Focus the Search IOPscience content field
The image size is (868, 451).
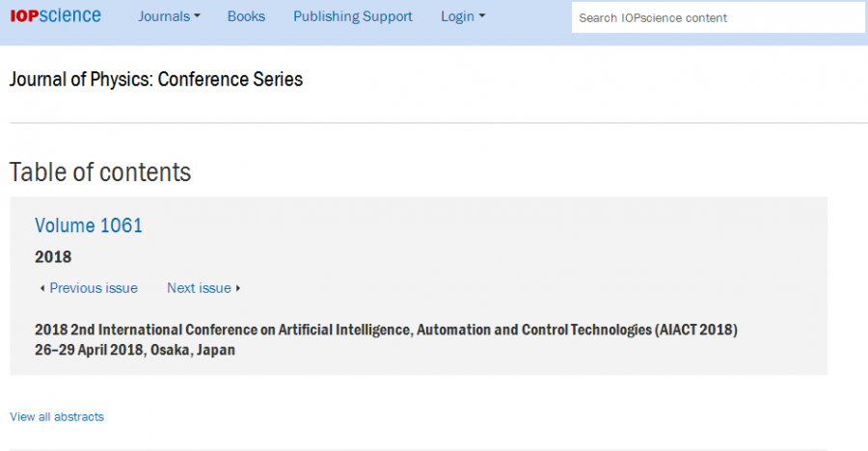pyautogui.click(x=718, y=17)
